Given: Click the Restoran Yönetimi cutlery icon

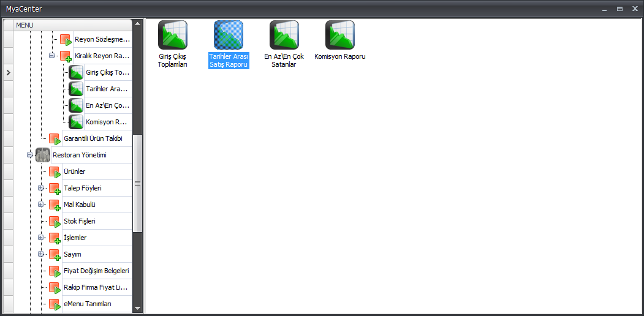Looking at the screenshot, I should (x=43, y=155).
